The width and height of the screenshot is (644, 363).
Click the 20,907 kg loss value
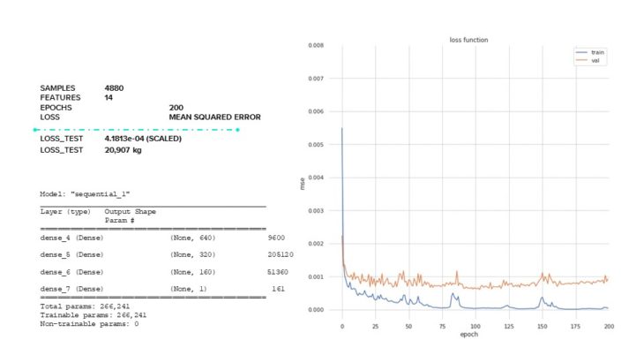click(124, 150)
